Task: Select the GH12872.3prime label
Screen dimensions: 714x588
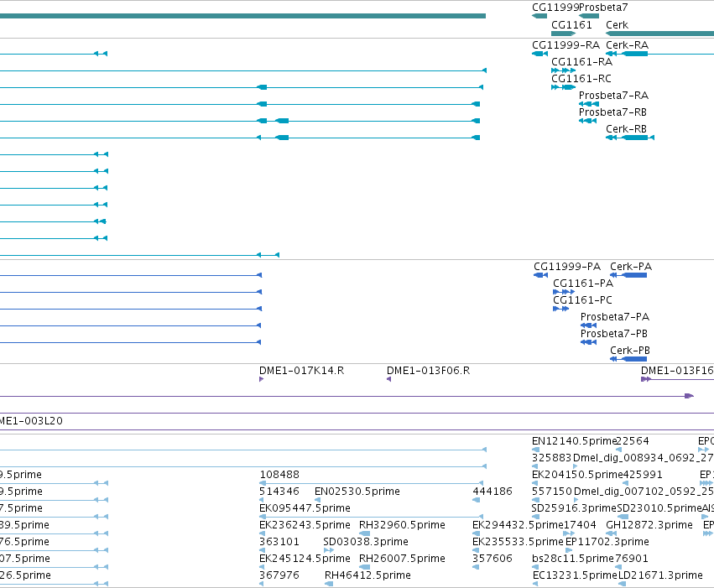Action: coord(649,525)
